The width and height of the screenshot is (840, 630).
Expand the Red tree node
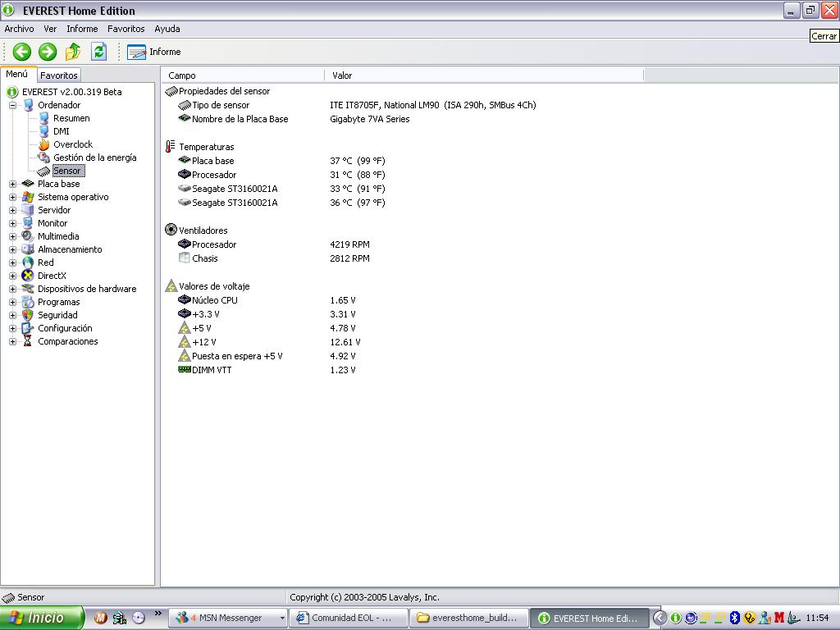point(12,262)
